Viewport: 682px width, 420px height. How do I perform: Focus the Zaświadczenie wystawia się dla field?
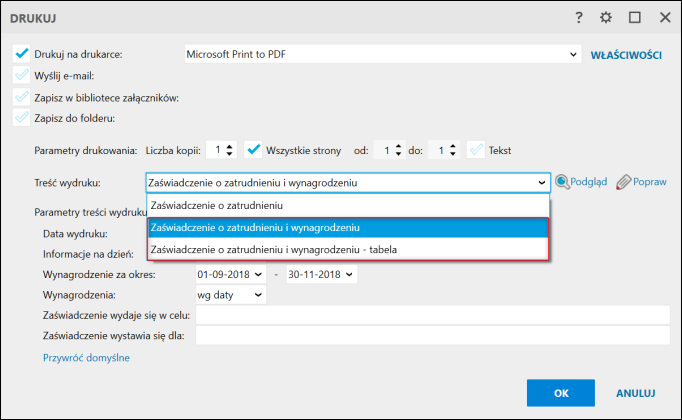pos(433,336)
